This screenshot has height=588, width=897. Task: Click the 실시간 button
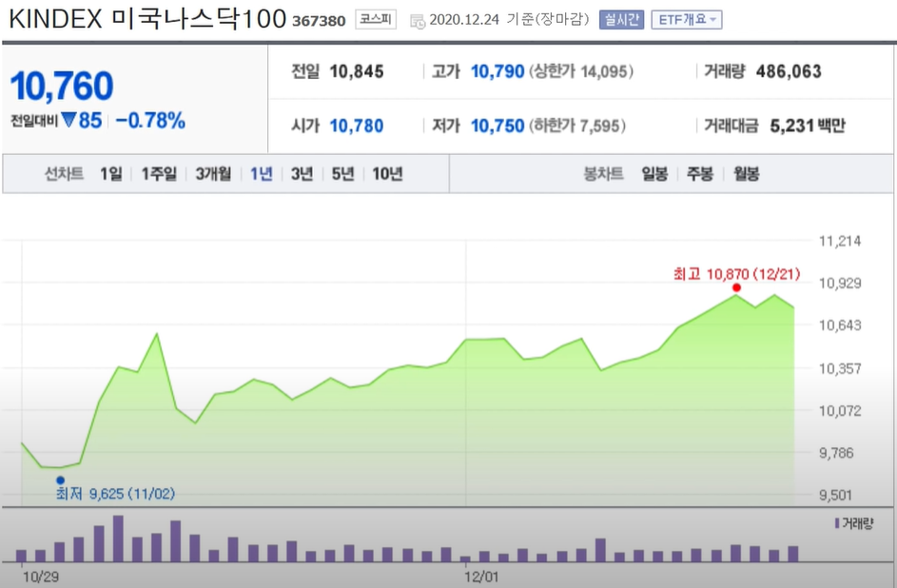[621, 20]
